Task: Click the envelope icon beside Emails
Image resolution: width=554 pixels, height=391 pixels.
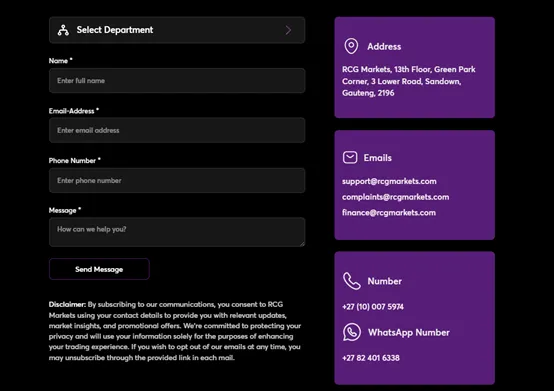Action: point(350,158)
